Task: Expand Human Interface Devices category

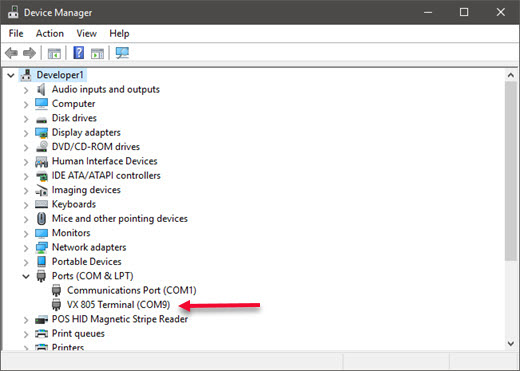Action: click(x=26, y=162)
